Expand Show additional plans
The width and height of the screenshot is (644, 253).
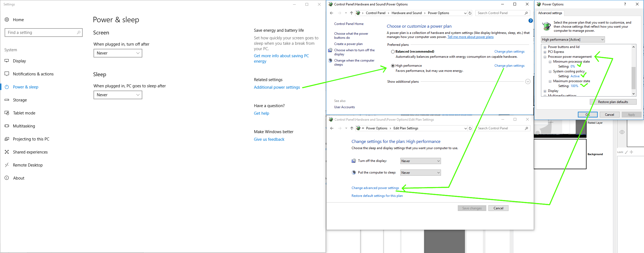click(x=527, y=82)
